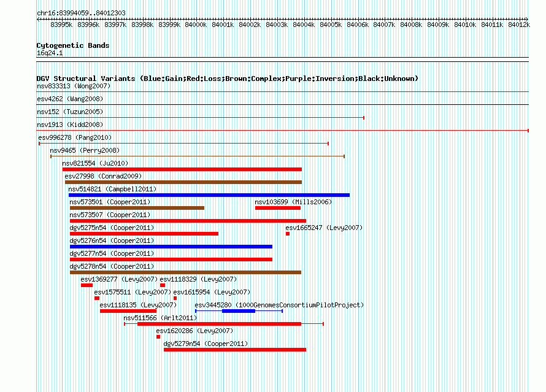
Task: Click the red nsv103699 (Mills2006) bar
Action: click(278, 208)
